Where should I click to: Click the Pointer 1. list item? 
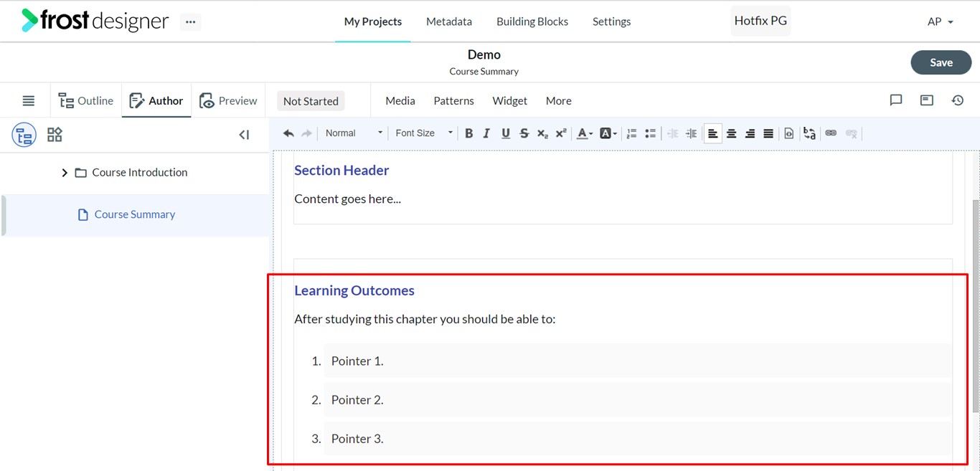tap(637, 361)
